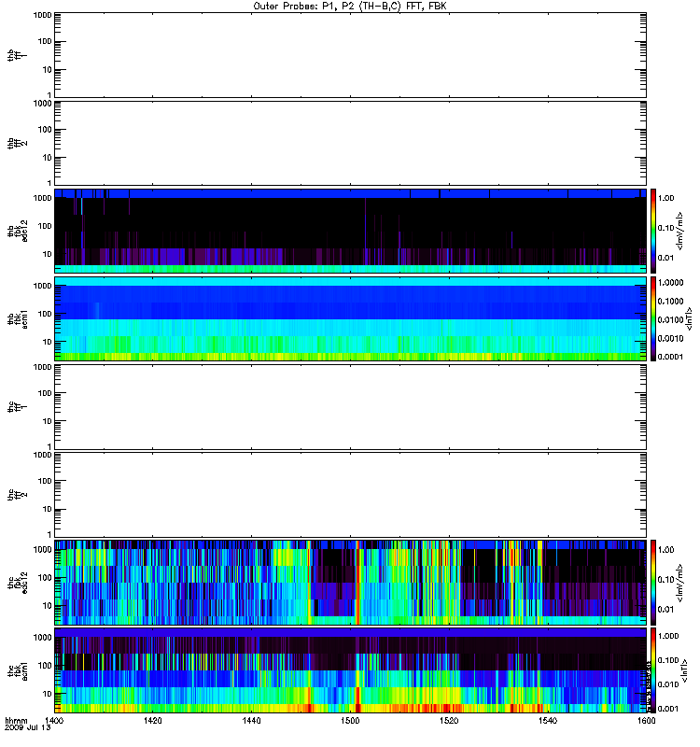
Task: Click the thc fbk edc12 spectrogram panel
Action: click(x=351, y=583)
